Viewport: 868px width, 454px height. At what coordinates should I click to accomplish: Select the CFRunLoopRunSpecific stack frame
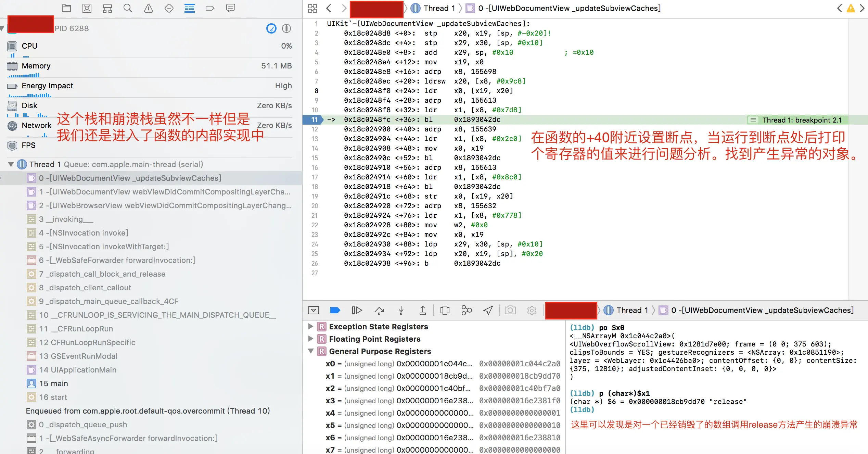(87, 342)
